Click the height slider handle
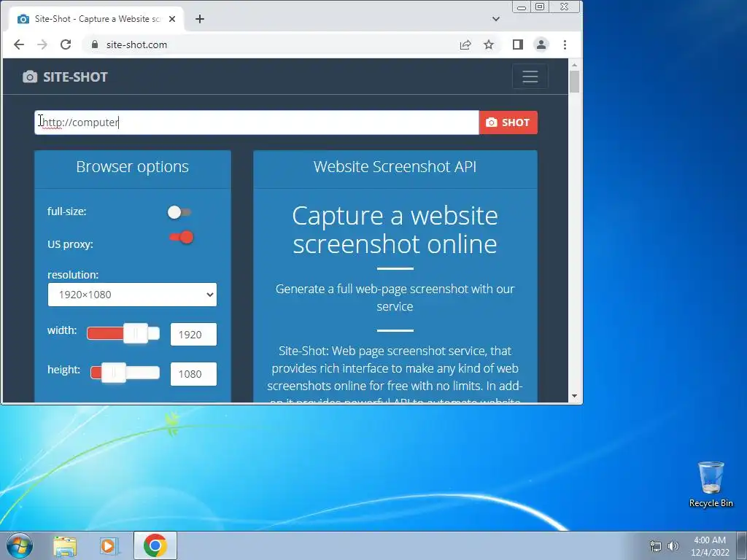The width and height of the screenshot is (747, 560). click(114, 373)
